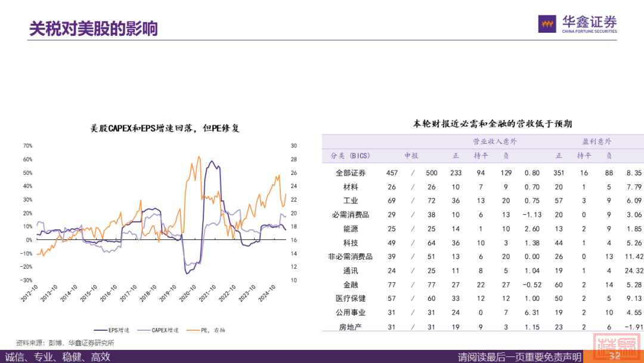This screenshot has height=363, width=644.
Task: Select the 全部证券 table row label
Action: (x=350, y=173)
